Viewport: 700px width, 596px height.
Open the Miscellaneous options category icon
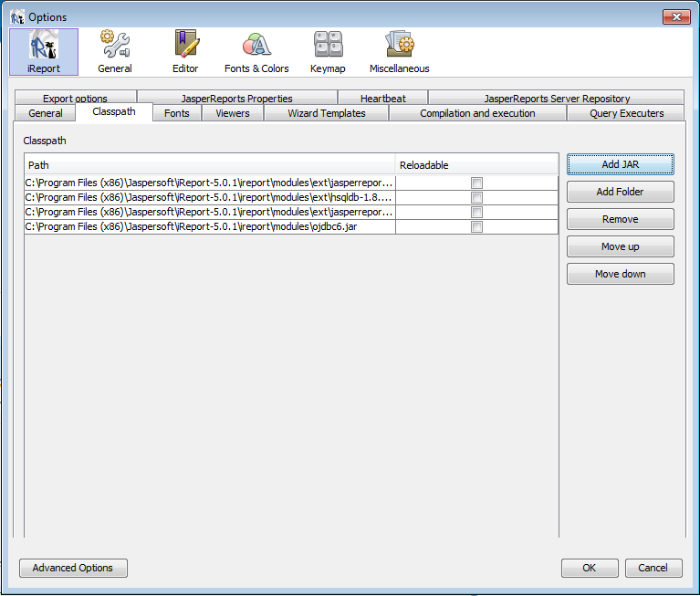pyautogui.click(x=400, y=52)
